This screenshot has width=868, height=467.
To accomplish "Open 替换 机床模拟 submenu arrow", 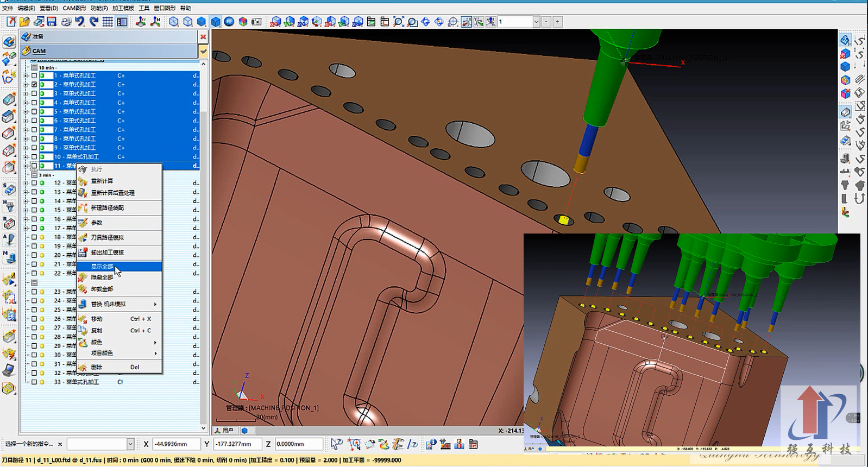I will pos(155,304).
